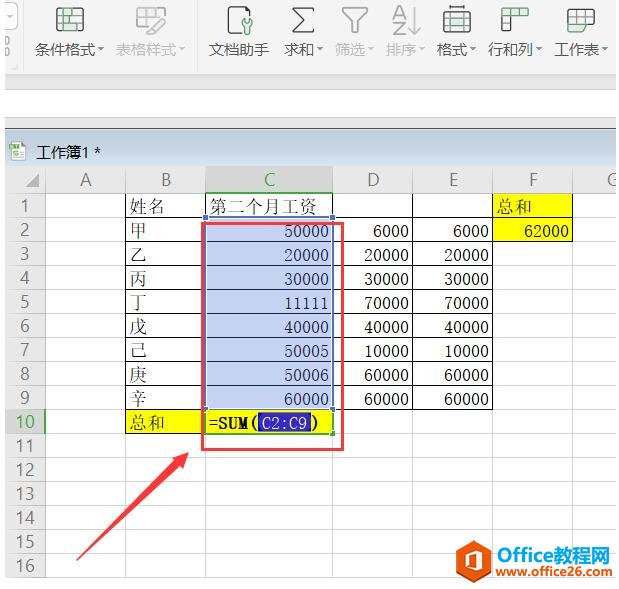Click the name cell 辛

pos(165,398)
